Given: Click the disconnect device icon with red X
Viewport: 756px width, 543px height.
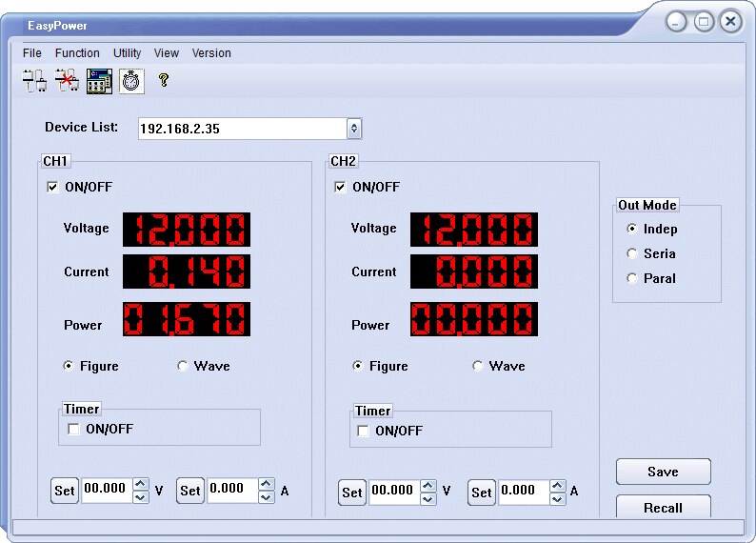Looking at the screenshot, I should coord(67,81).
